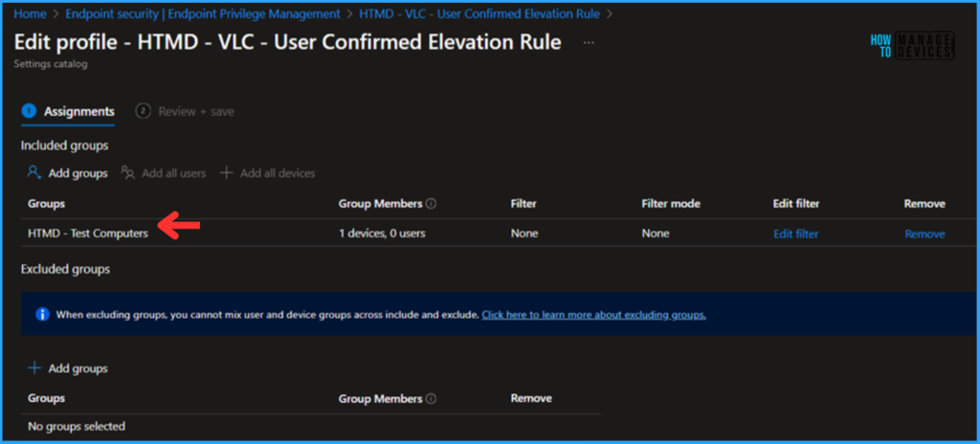Click the Edit filter column header

[796, 203]
